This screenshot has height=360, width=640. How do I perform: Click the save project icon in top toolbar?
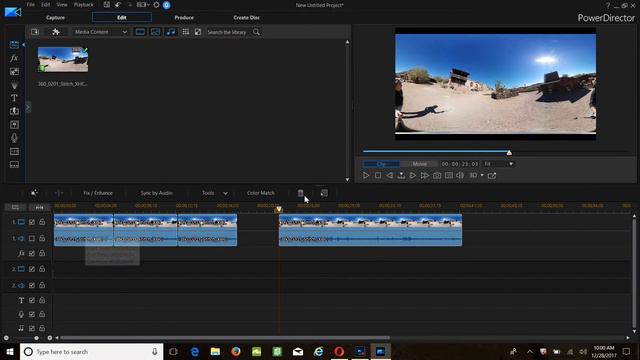107,5
